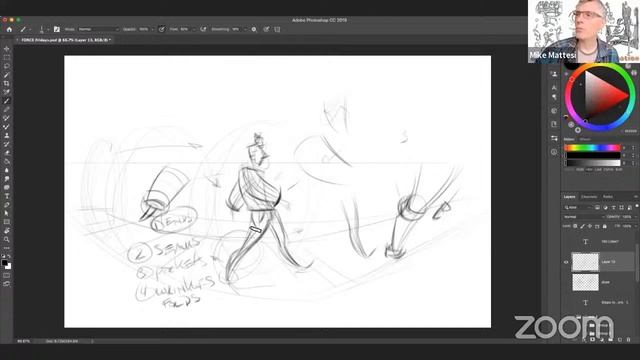Select the Blur droplet tool
The height and width of the screenshot is (360, 640).
pyautogui.click(x=7, y=170)
